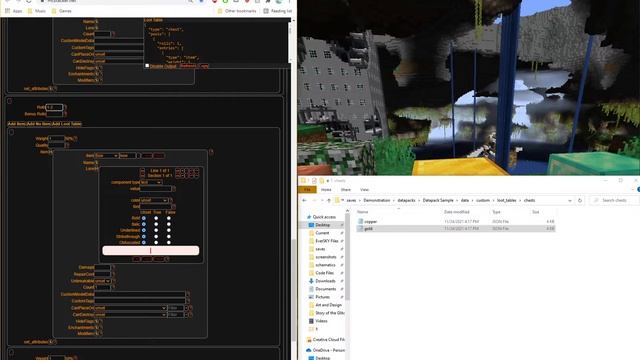Click the gold file icon in Explorer

coord(360,229)
